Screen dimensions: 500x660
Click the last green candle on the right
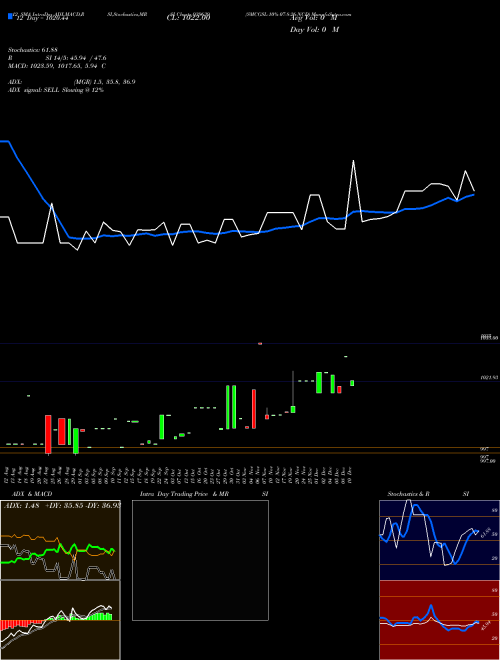pos(352,383)
